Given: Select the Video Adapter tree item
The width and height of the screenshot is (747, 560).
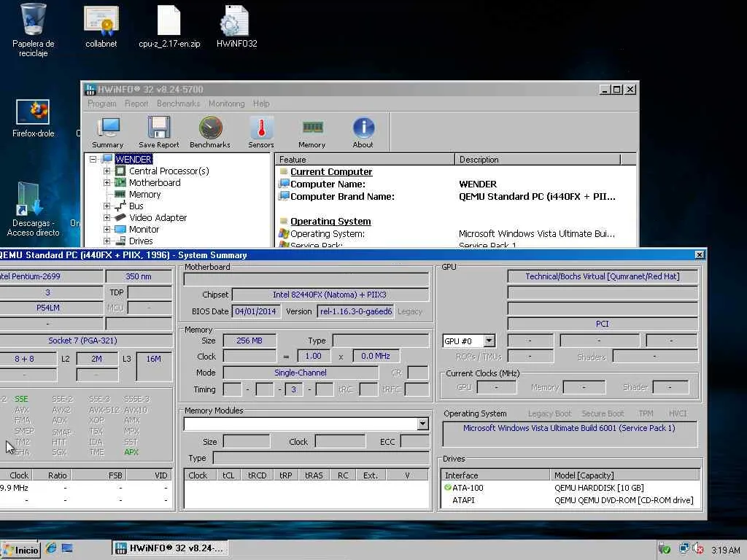Looking at the screenshot, I should (x=158, y=218).
